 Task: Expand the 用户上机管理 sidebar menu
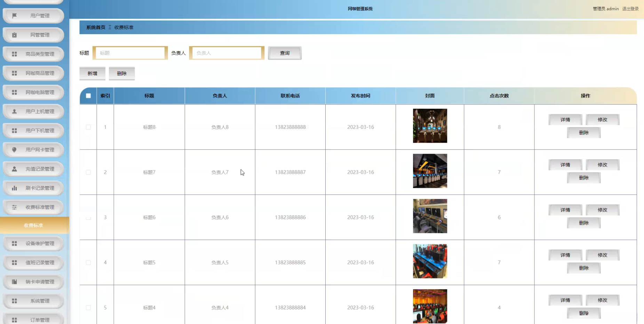(33, 111)
